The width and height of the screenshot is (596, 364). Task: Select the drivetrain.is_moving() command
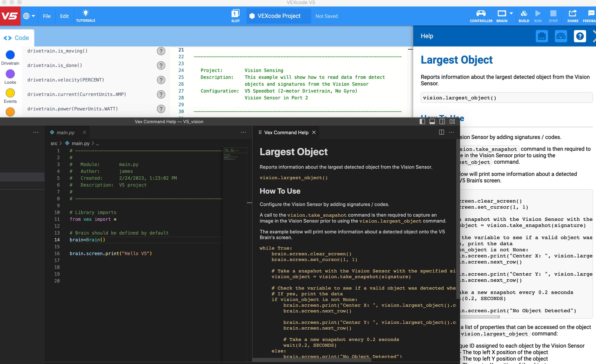point(57,51)
